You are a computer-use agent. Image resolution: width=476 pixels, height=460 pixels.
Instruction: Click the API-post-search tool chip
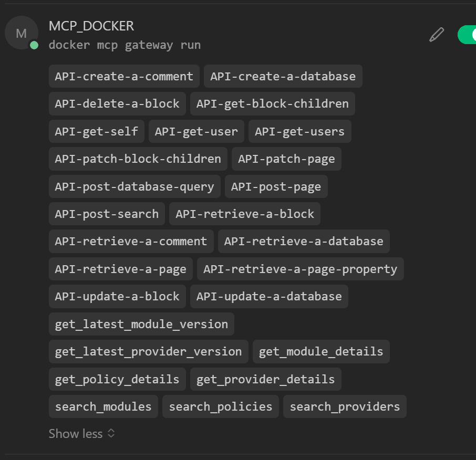[x=107, y=214]
